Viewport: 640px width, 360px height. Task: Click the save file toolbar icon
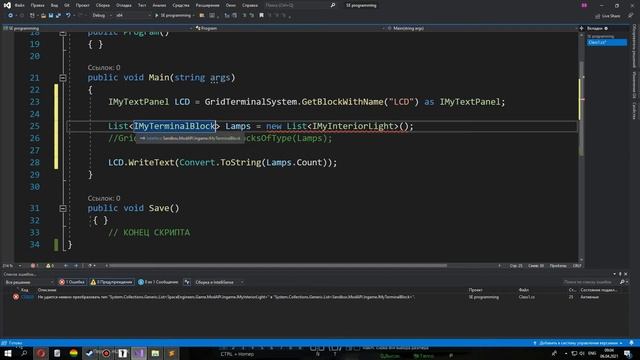tap(51, 16)
